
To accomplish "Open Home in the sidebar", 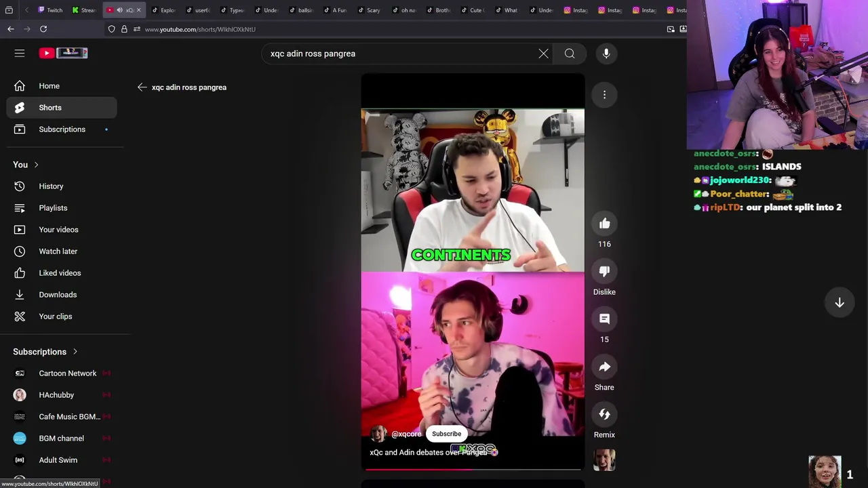I will coord(62,86).
